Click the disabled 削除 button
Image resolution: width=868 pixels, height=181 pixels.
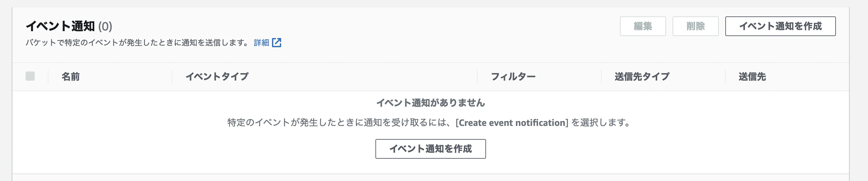(x=696, y=26)
